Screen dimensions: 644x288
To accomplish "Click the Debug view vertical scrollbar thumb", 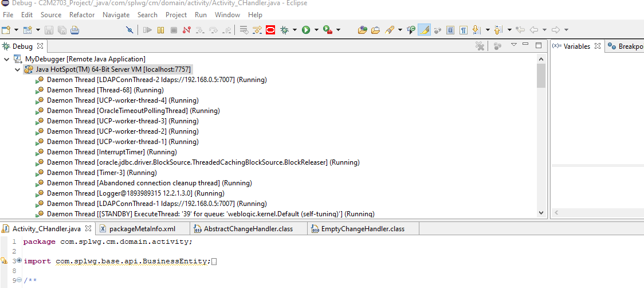I will (541, 76).
